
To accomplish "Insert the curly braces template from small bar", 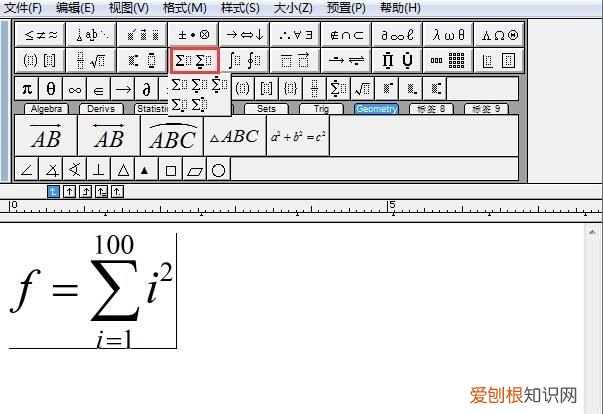I will coord(290,89).
